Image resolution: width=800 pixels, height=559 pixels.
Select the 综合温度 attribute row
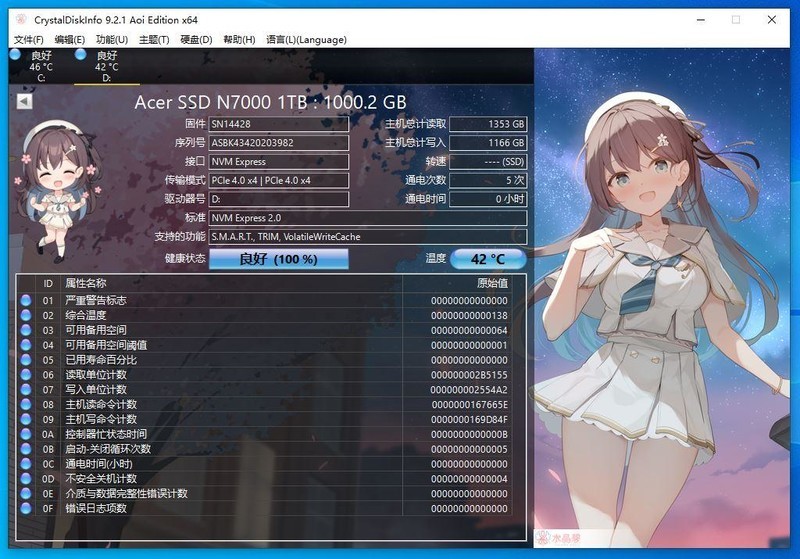point(264,315)
